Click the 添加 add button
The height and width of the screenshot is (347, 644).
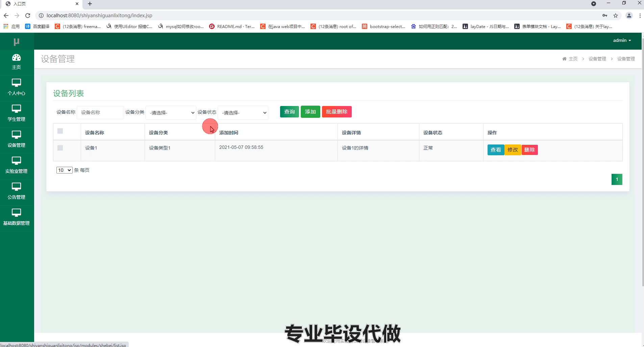311,112
